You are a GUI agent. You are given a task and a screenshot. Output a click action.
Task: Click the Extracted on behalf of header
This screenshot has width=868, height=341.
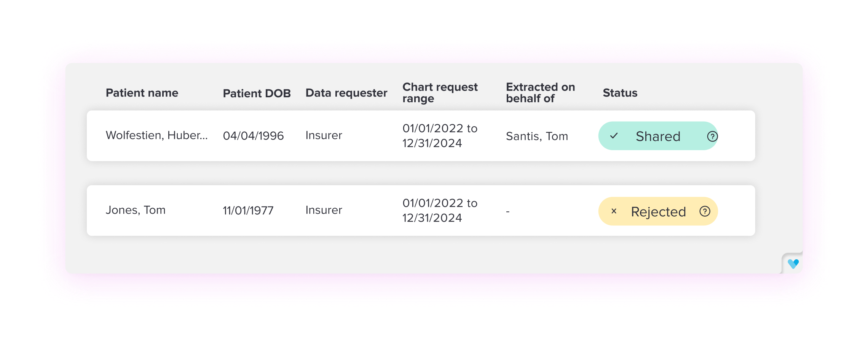(x=540, y=92)
